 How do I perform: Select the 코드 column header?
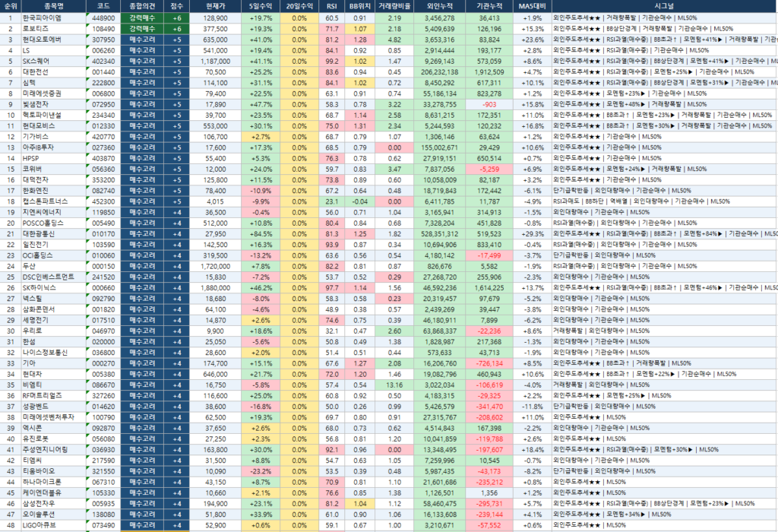pyautogui.click(x=103, y=6)
